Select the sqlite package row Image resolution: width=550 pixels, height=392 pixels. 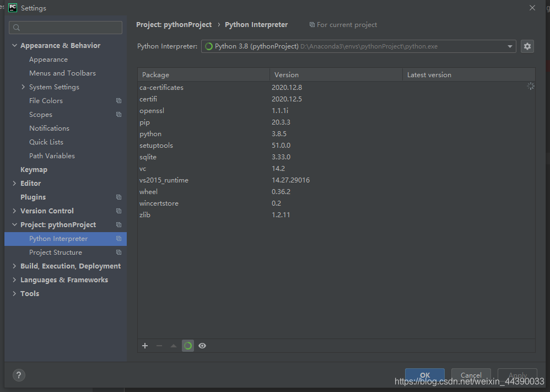click(336, 157)
